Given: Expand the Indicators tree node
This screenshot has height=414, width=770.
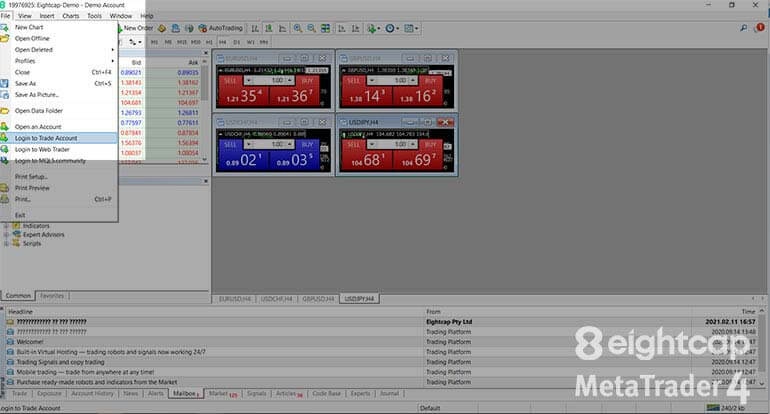Looking at the screenshot, I should click(x=6, y=226).
